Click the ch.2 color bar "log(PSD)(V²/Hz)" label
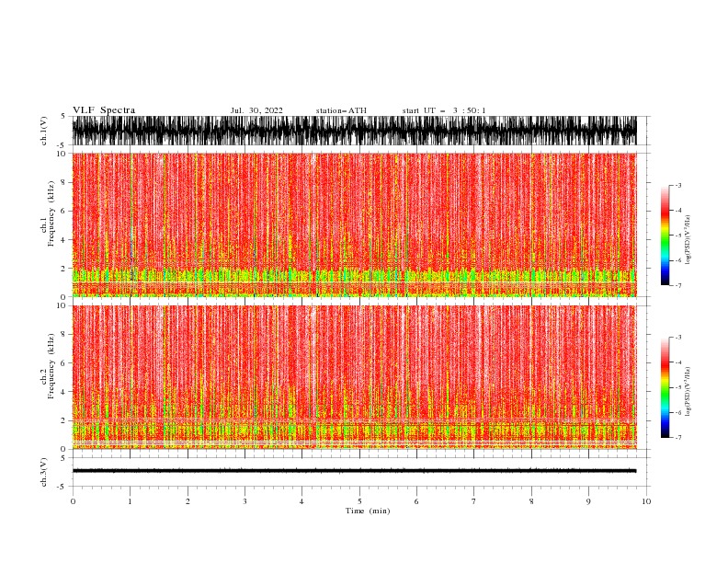 688,392
